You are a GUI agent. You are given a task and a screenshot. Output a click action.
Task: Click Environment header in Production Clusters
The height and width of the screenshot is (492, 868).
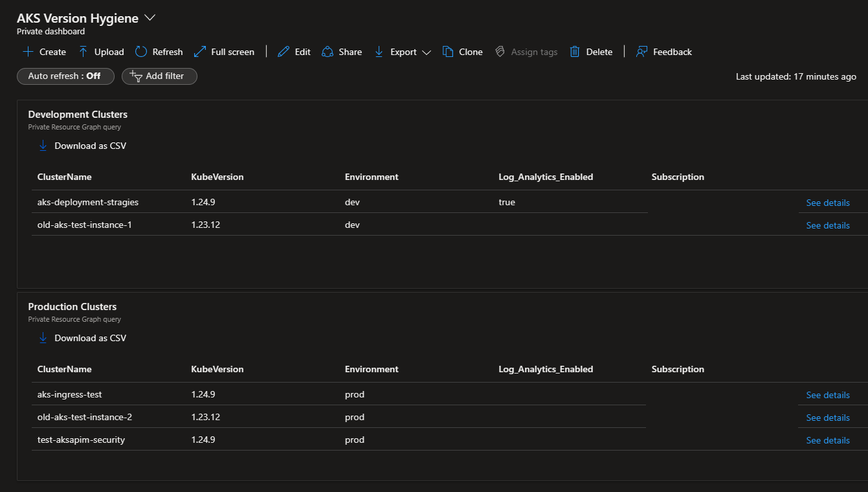pos(372,369)
